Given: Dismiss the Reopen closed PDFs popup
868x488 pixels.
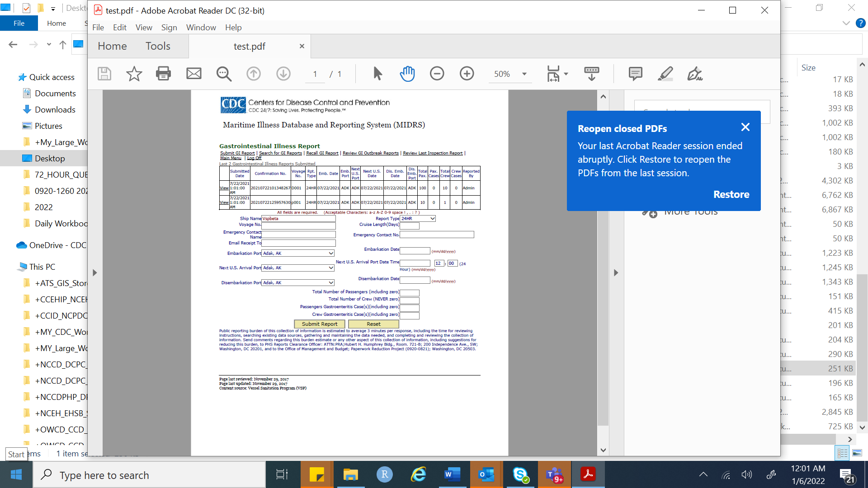Looking at the screenshot, I should coord(745,127).
